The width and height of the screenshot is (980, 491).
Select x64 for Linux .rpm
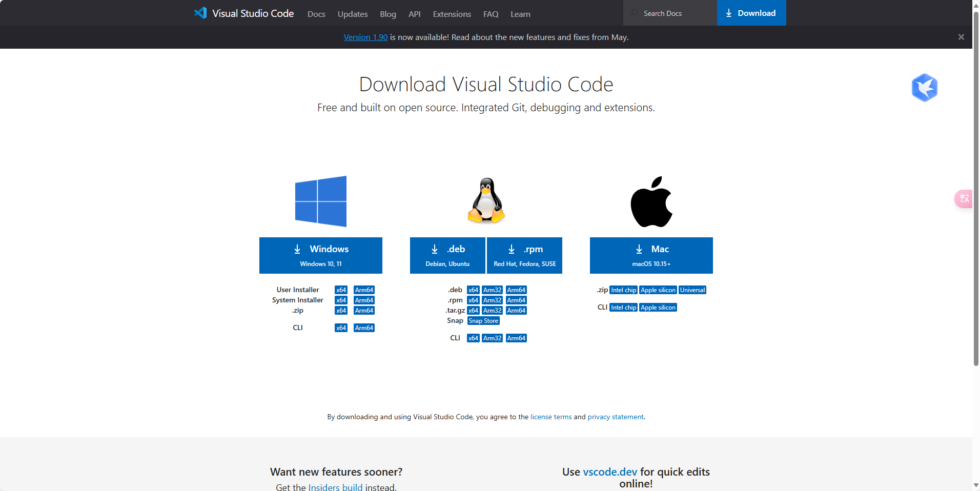click(x=473, y=300)
